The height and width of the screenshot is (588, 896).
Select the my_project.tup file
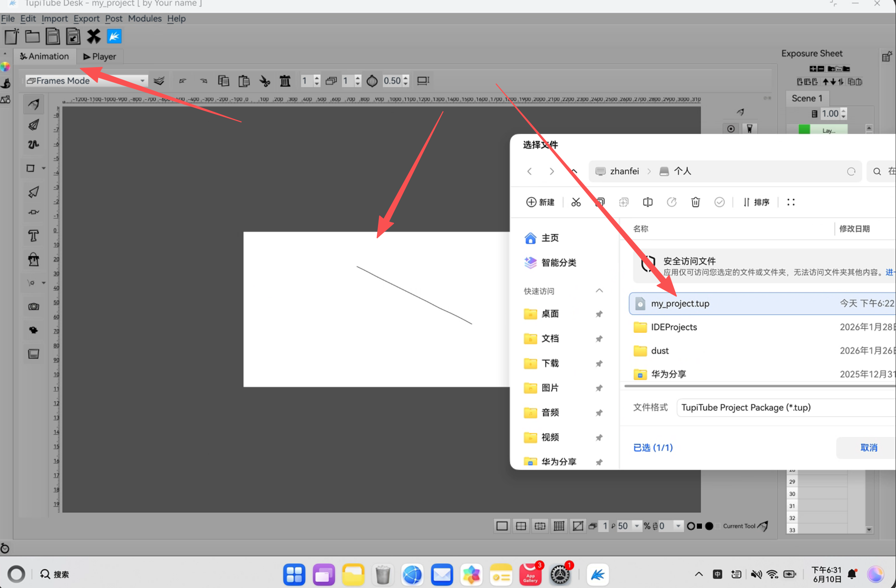tap(762, 303)
